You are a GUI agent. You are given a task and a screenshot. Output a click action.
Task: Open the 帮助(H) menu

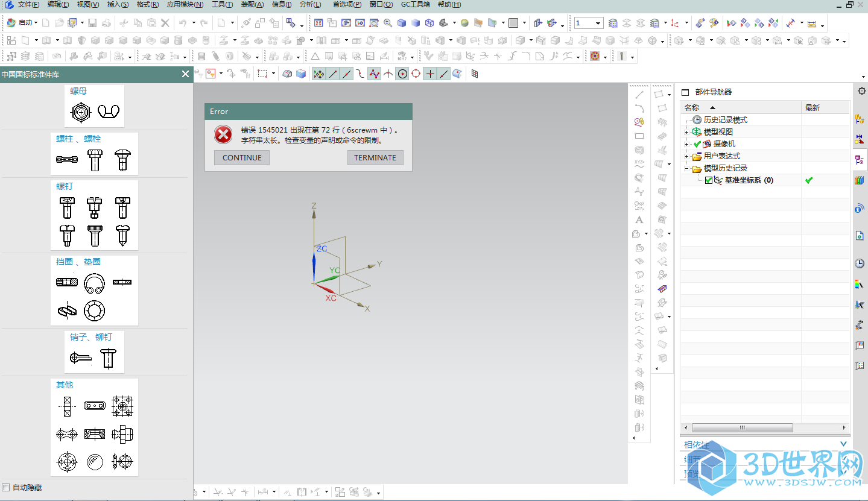pyautogui.click(x=449, y=4)
